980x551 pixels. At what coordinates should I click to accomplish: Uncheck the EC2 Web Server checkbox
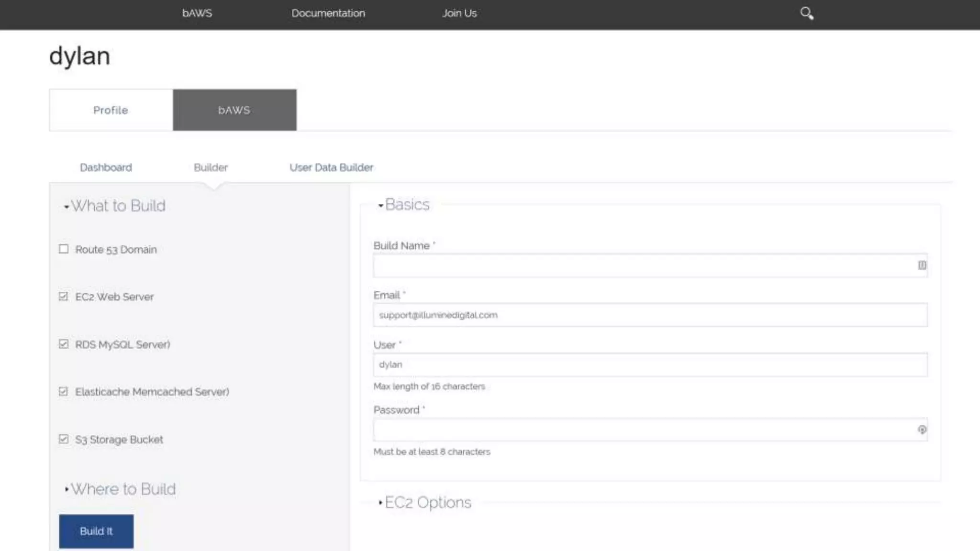[64, 297]
